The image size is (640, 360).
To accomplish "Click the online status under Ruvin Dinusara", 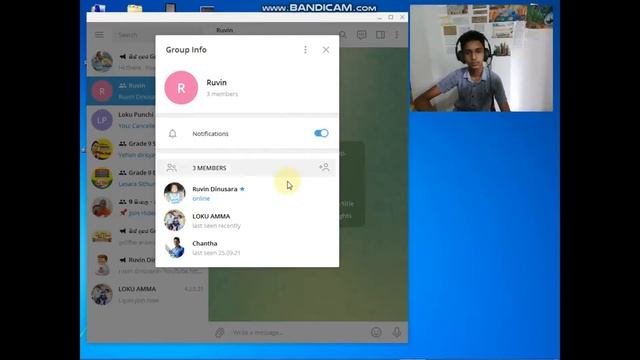I will 201,199.
